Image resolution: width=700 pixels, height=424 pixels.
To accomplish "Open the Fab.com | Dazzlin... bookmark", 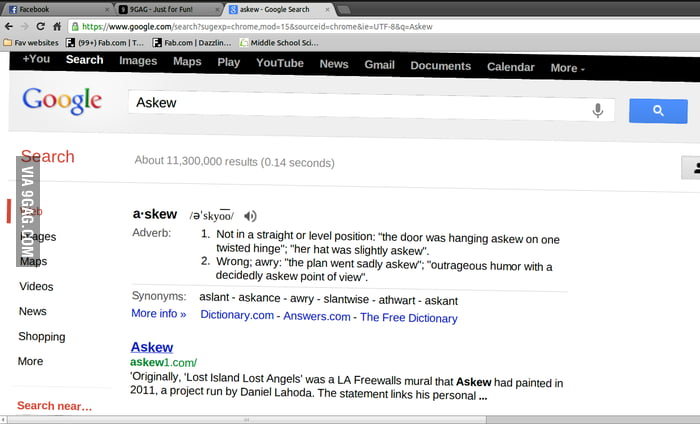I will (192, 43).
